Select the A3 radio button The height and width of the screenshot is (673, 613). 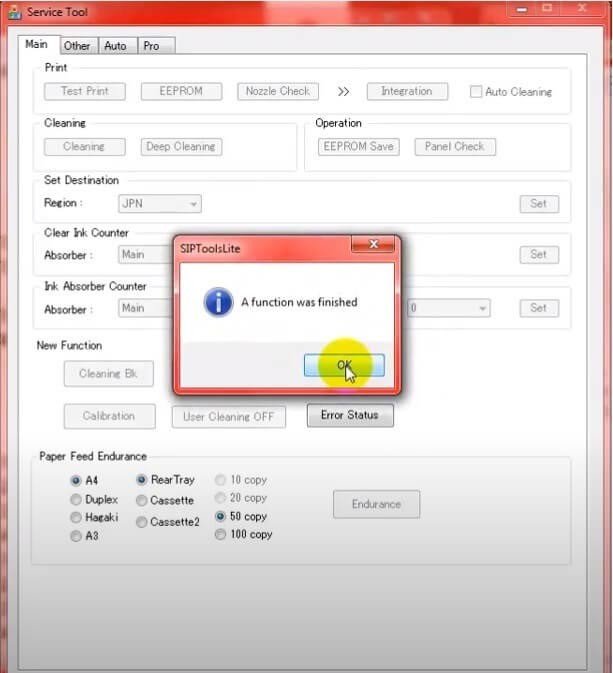76,536
